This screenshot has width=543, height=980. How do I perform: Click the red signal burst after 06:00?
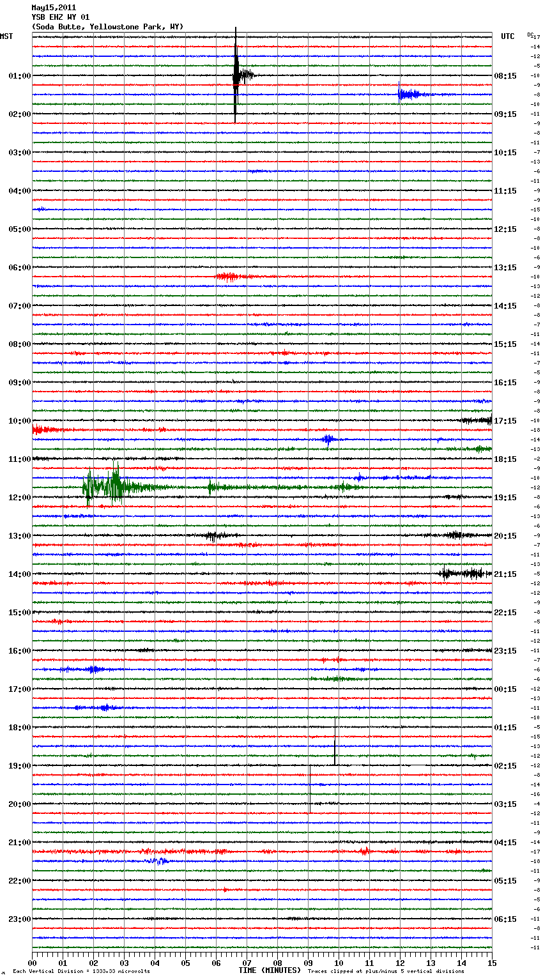click(x=229, y=277)
